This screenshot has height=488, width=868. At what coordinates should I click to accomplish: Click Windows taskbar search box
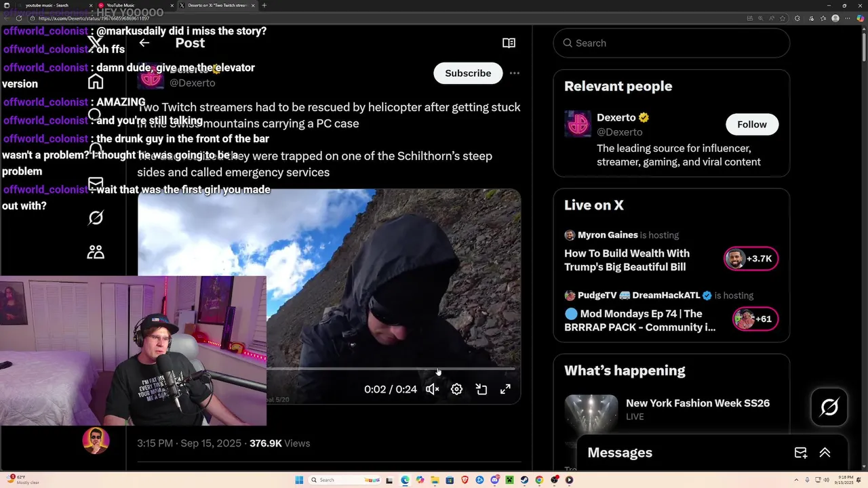[x=344, y=480]
